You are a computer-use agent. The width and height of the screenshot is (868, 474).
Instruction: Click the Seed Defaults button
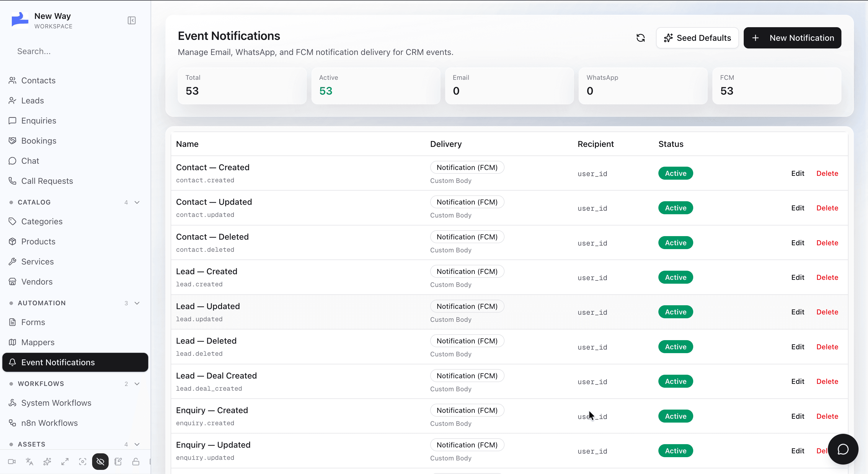point(697,38)
